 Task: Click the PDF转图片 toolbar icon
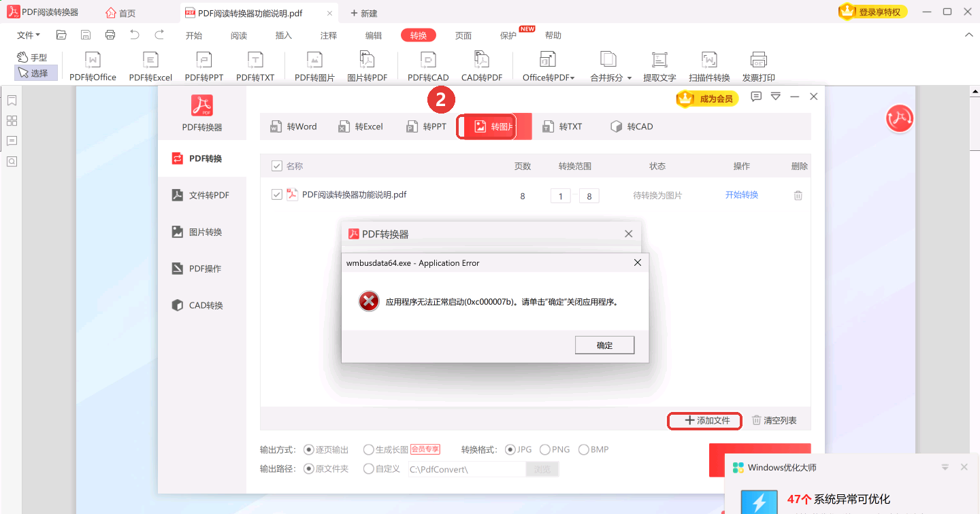coord(314,67)
